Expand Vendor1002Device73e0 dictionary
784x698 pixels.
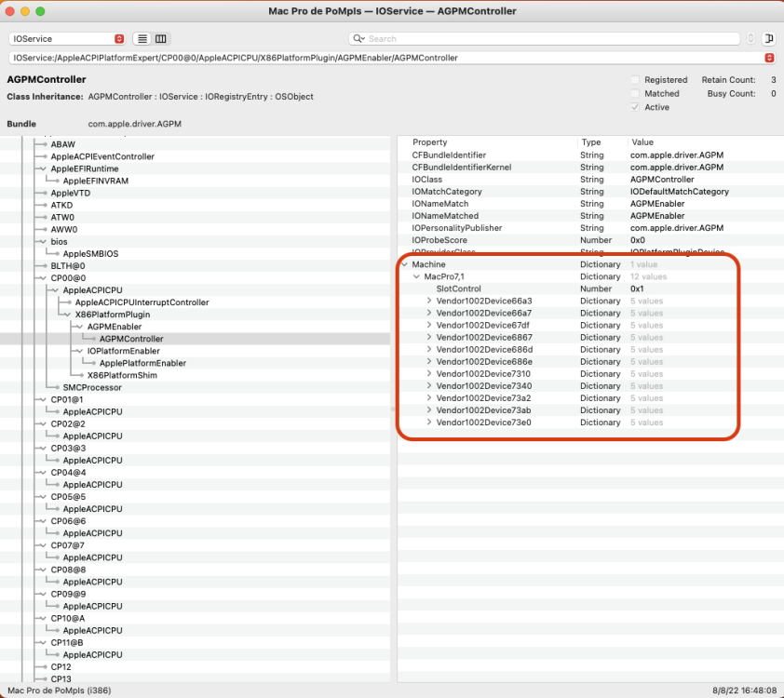[429, 423]
